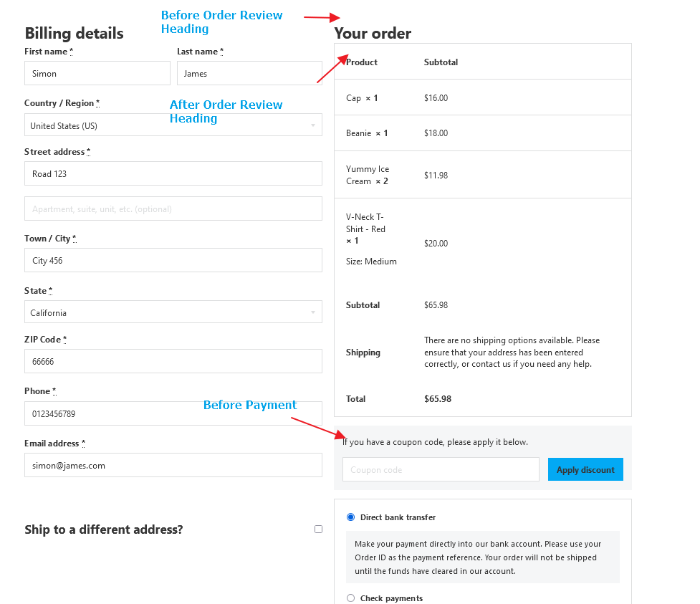Click the Town / City field
Viewport: 700px width, 604px height.
tap(173, 260)
